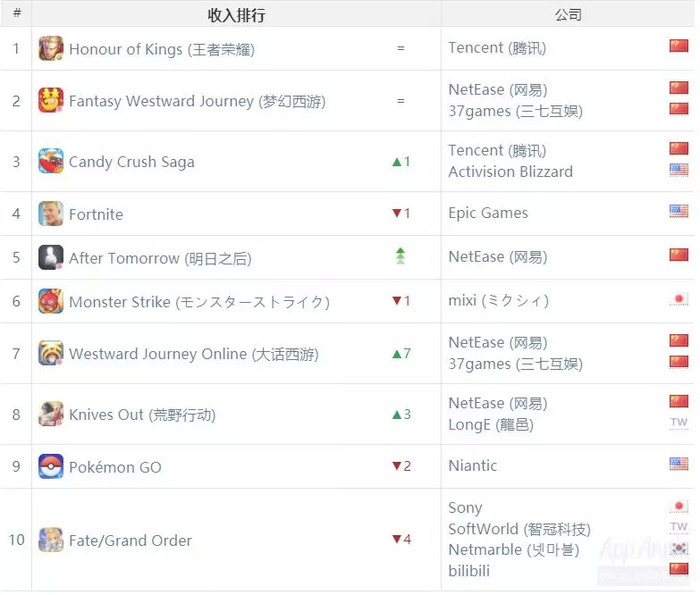The width and height of the screenshot is (700, 595).
Task: Open Activision Blizzard company link
Action: pos(510,171)
